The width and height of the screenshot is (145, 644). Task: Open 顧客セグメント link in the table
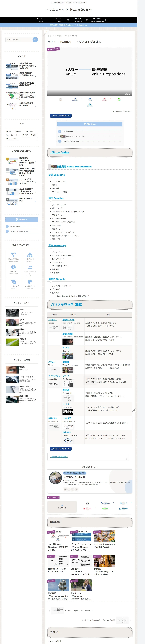pos(68,320)
